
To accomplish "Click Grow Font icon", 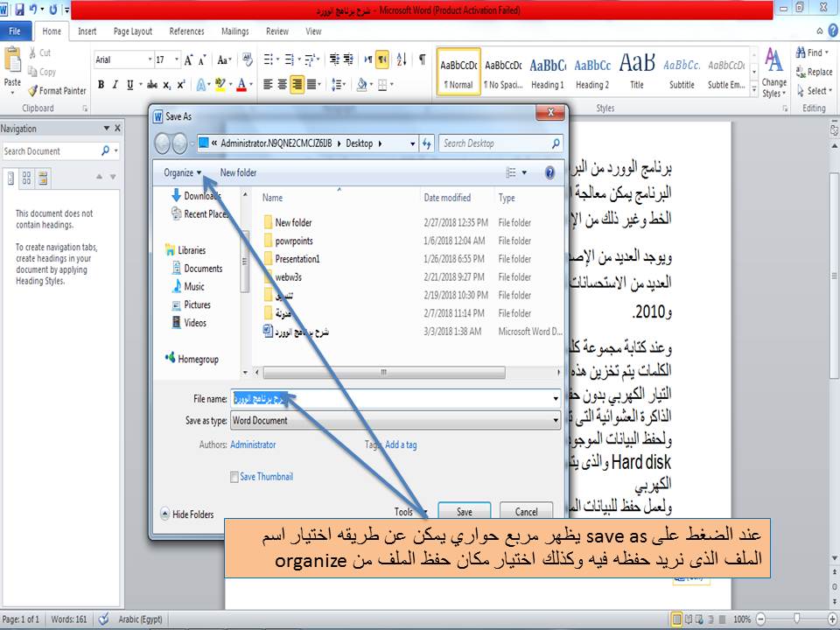I will (x=188, y=60).
